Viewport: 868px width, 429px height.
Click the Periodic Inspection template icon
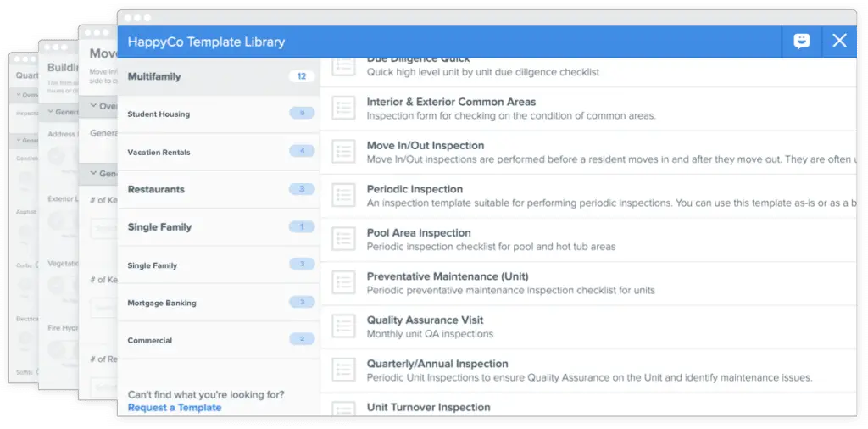pyautogui.click(x=344, y=195)
